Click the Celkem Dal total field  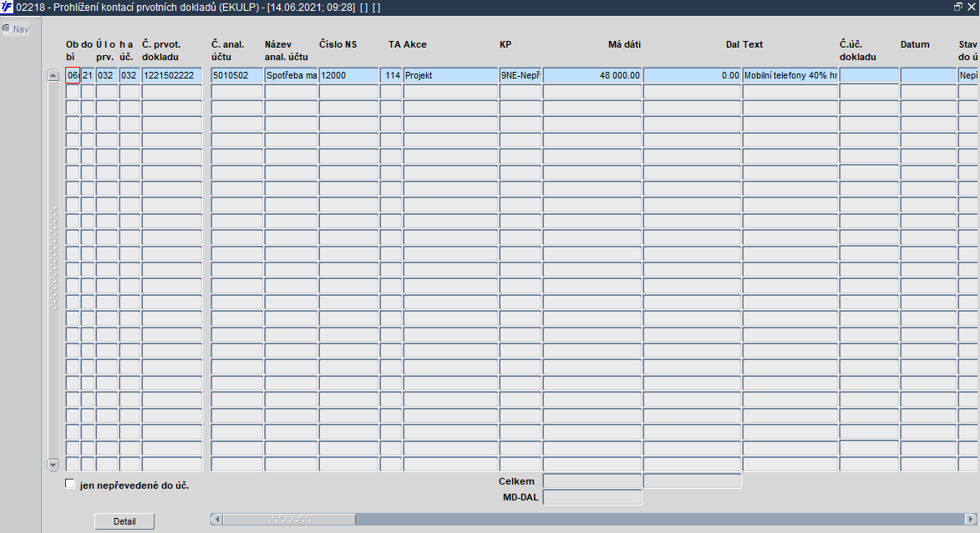692,480
